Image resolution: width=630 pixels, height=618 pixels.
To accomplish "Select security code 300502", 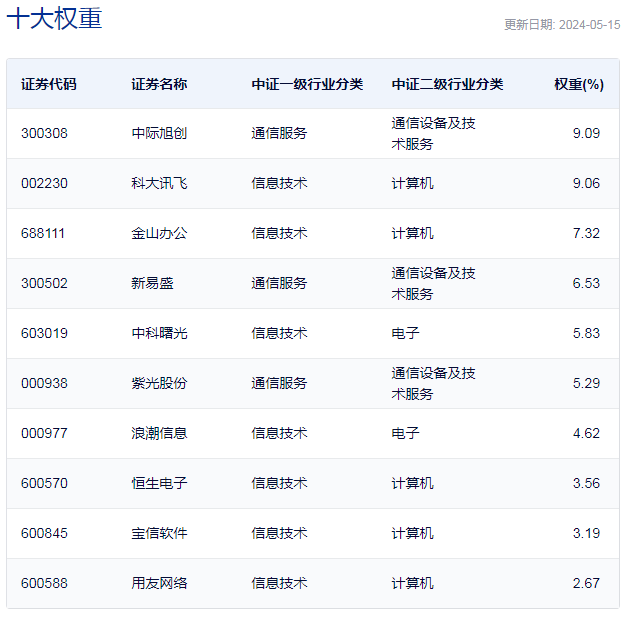I will (x=44, y=283).
